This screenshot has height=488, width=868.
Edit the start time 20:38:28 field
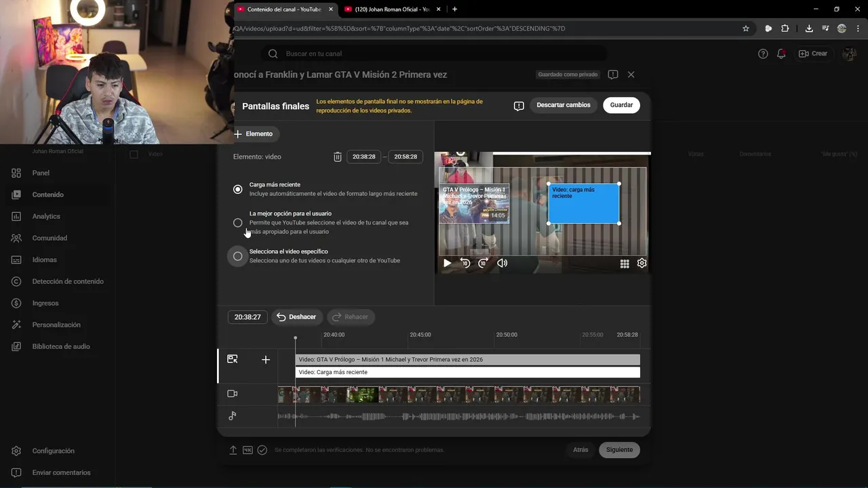(364, 157)
